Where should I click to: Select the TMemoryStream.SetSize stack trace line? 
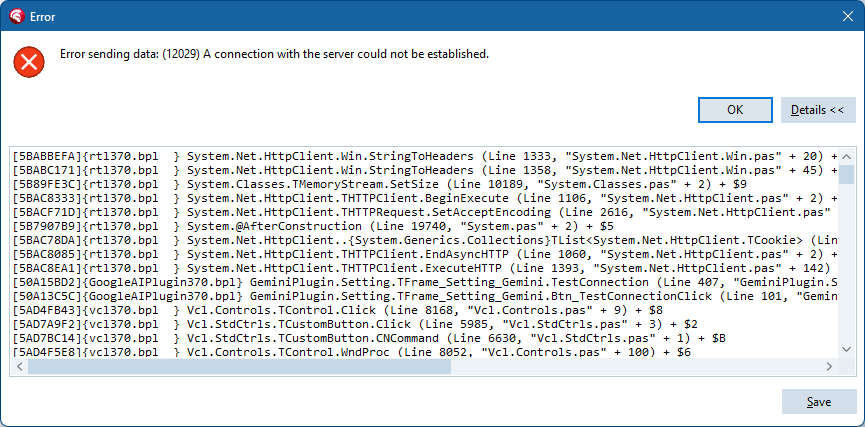[x=400, y=184]
